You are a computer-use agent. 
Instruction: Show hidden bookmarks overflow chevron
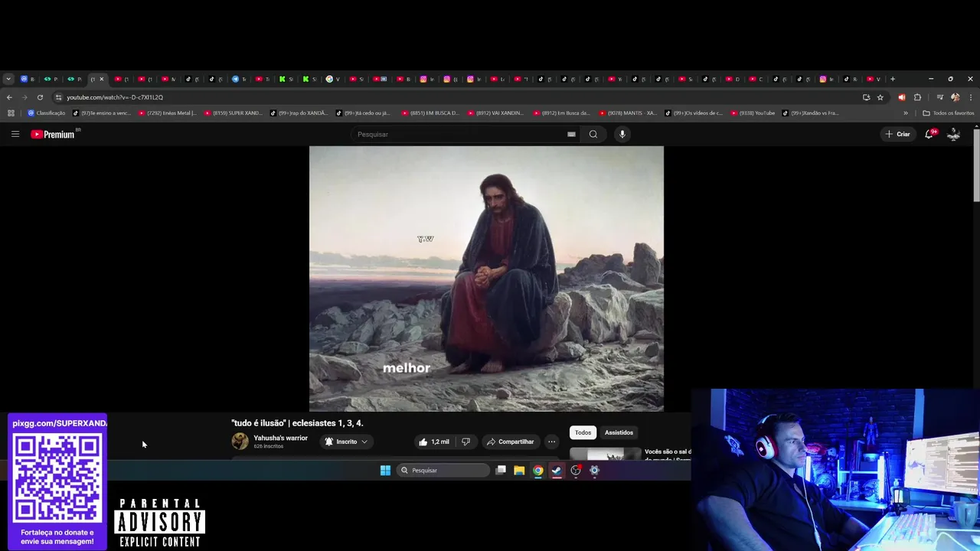[x=906, y=113]
